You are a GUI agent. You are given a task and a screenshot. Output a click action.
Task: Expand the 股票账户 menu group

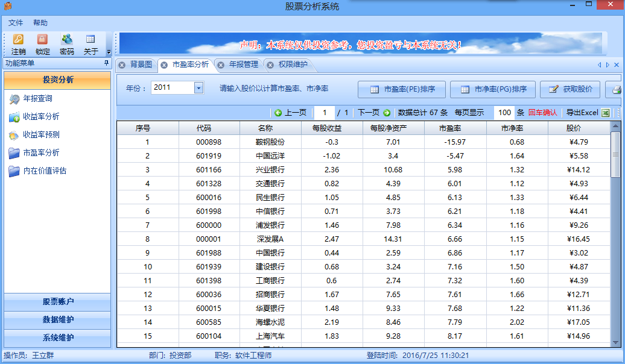click(x=57, y=301)
